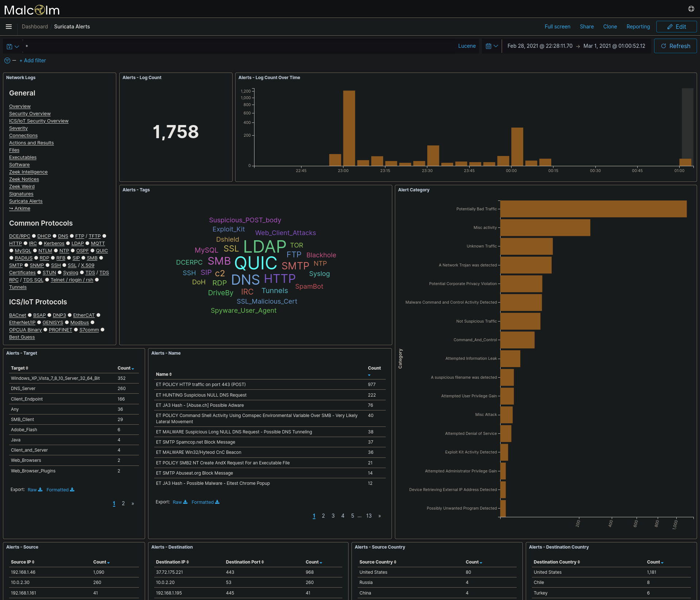Click the calendar icon to pick dates

click(489, 46)
